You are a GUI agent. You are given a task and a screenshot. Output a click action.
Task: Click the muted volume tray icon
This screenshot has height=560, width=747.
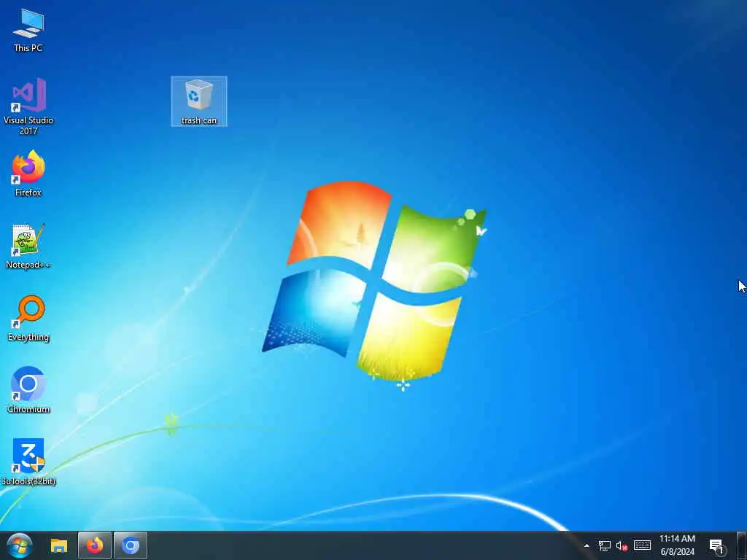coord(622,545)
